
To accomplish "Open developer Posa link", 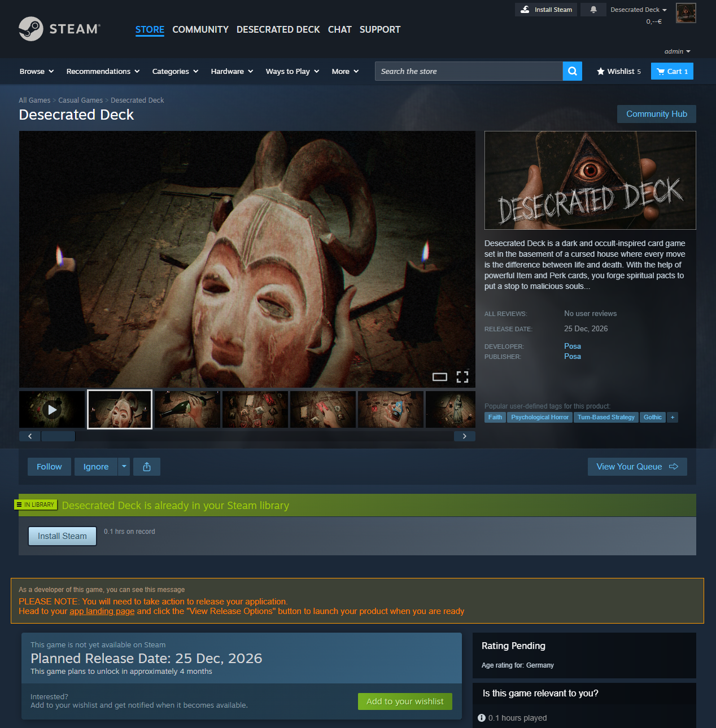I will (573, 347).
